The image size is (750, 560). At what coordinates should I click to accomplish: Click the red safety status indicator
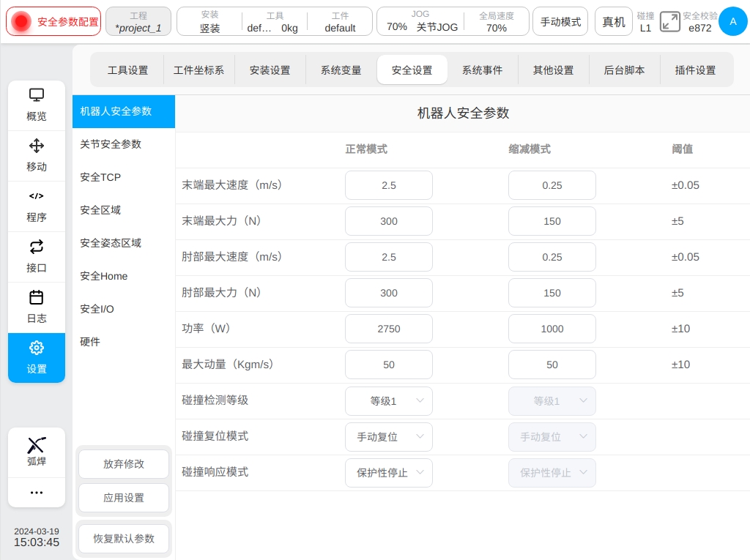[22, 22]
